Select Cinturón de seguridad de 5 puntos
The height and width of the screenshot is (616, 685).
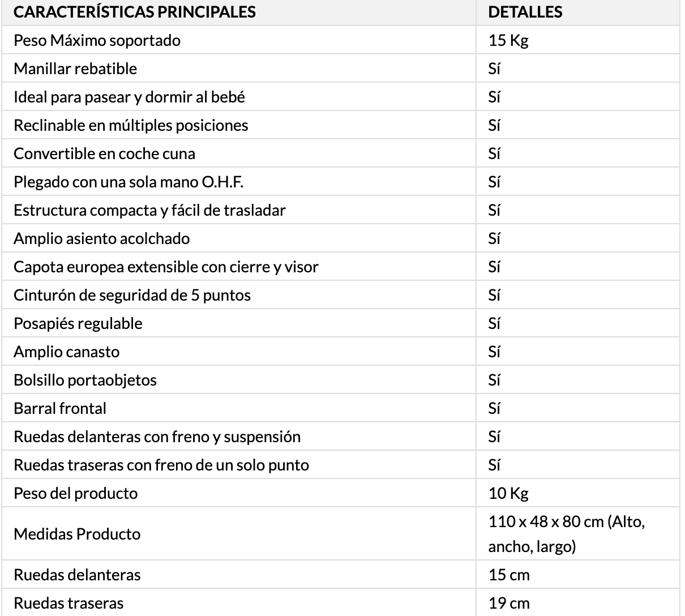tap(132, 295)
